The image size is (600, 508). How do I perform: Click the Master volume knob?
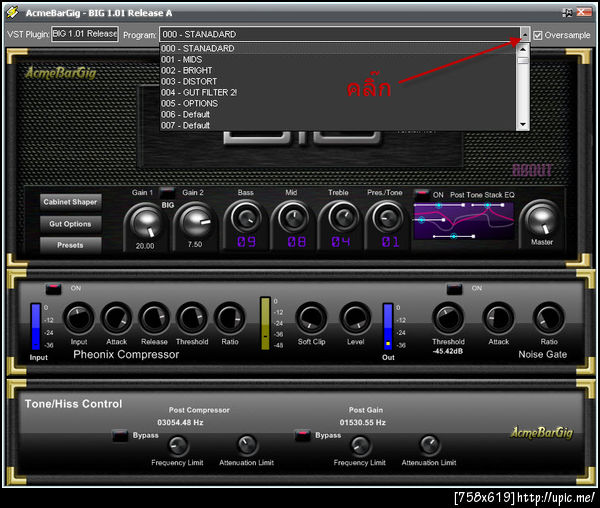tap(542, 220)
